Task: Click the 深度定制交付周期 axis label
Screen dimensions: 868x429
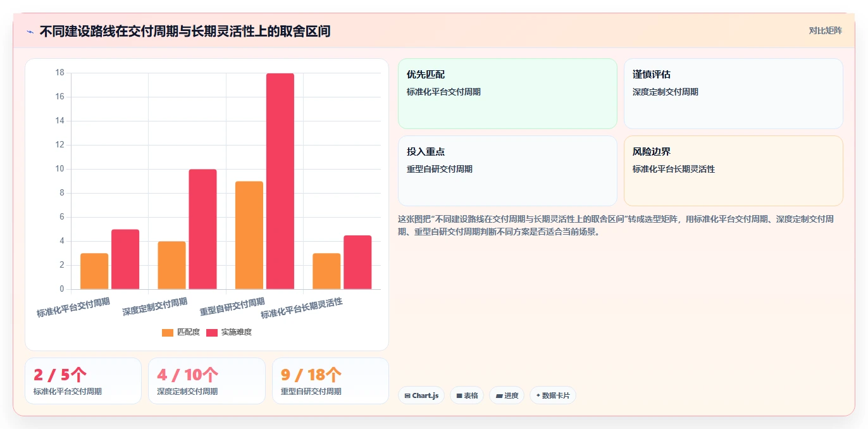Action: [x=155, y=306]
